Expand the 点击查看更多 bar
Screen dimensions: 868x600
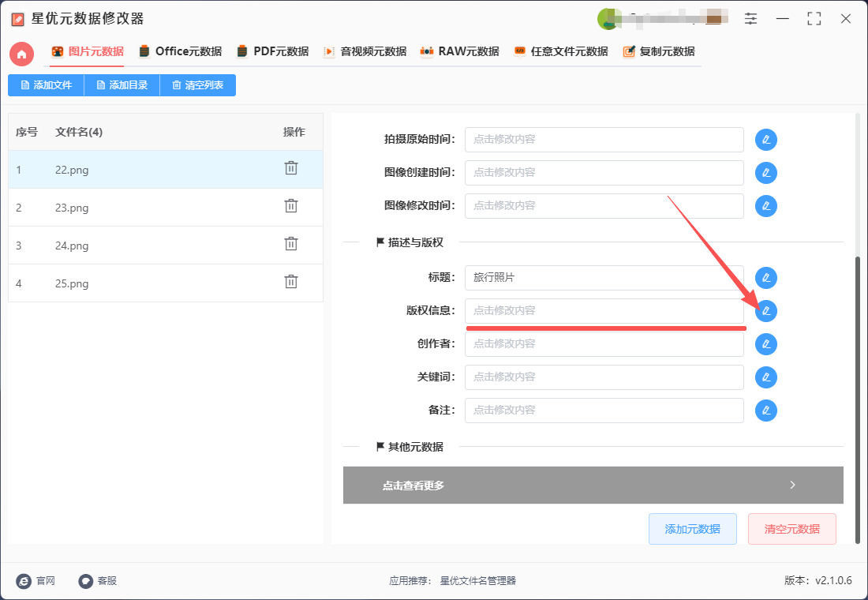[x=593, y=486]
